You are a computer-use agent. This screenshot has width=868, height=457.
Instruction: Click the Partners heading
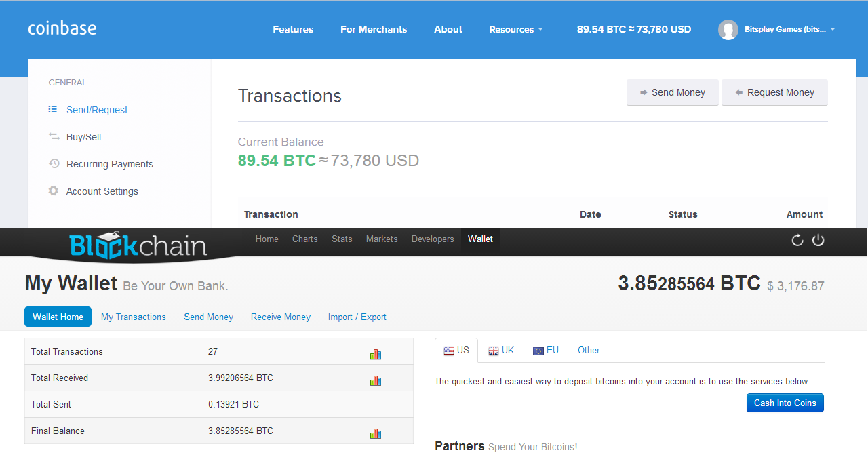tap(460, 446)
